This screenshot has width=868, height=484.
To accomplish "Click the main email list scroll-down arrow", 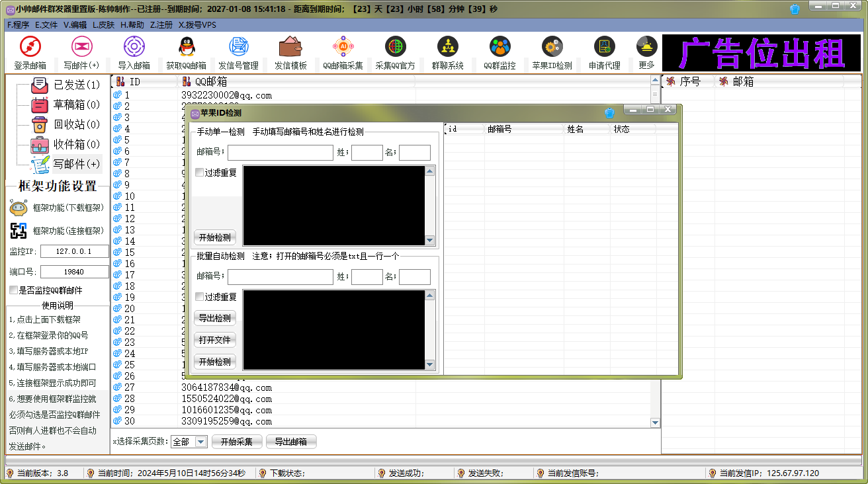I will coord(655,423).
